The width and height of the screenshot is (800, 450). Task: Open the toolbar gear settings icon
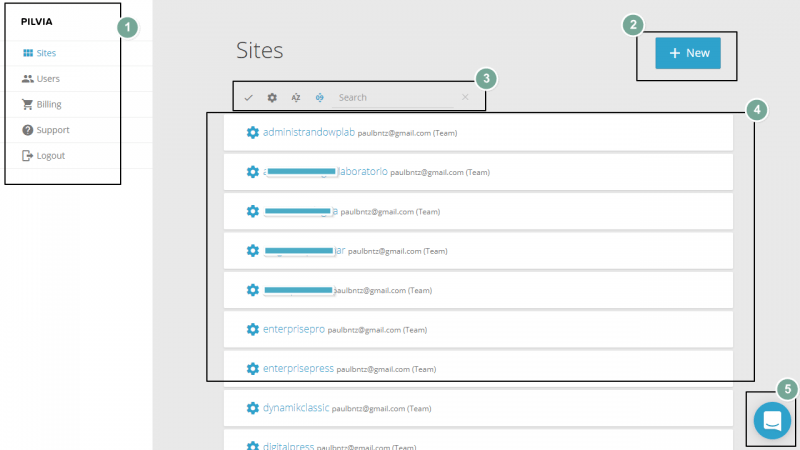[272, 97]
